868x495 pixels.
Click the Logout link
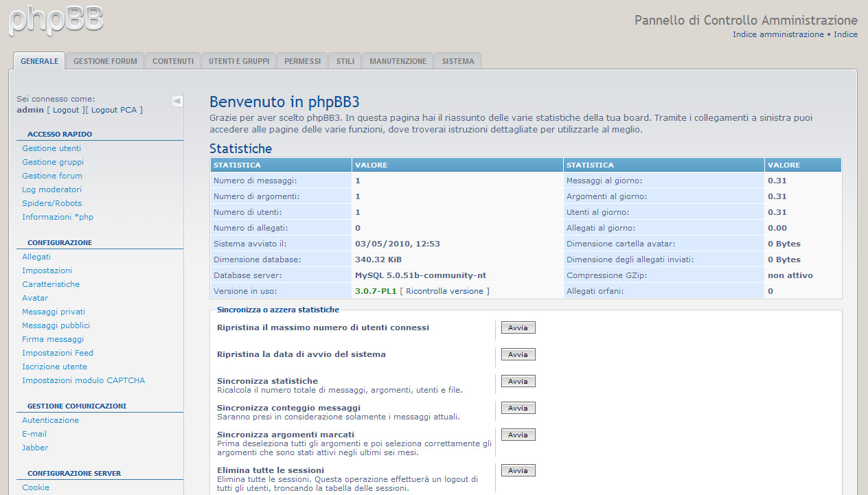(x=66, y=110)
